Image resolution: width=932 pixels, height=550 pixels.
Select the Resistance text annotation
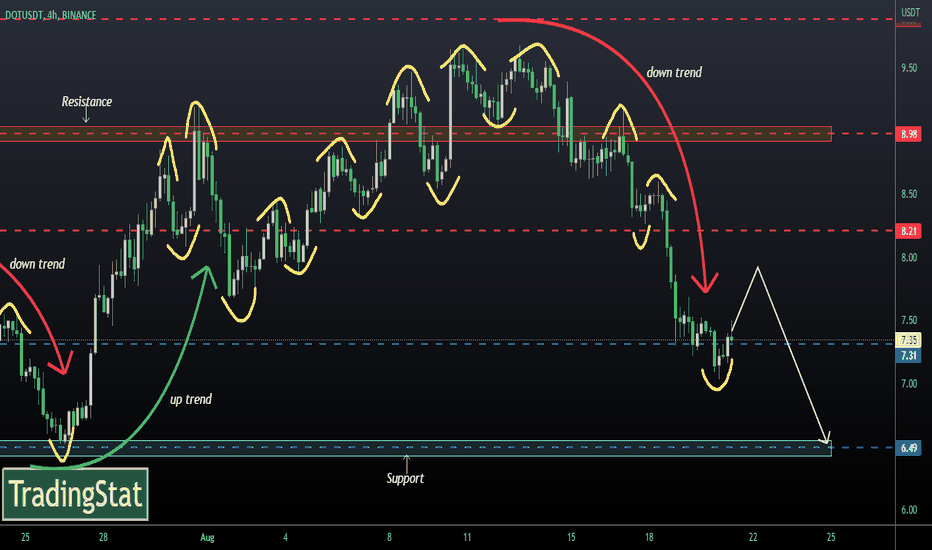pos(87,102)
